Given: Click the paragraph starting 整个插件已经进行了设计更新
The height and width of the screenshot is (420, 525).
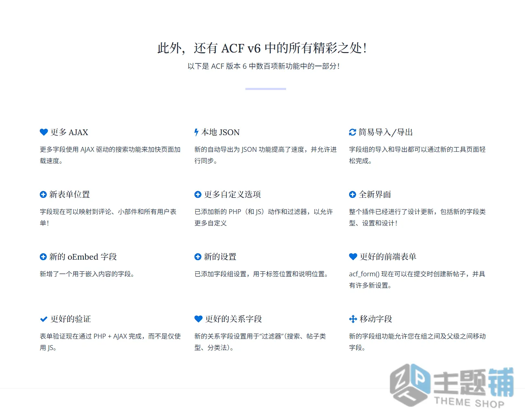Looking at the screenshot, I should pos(418,217).
